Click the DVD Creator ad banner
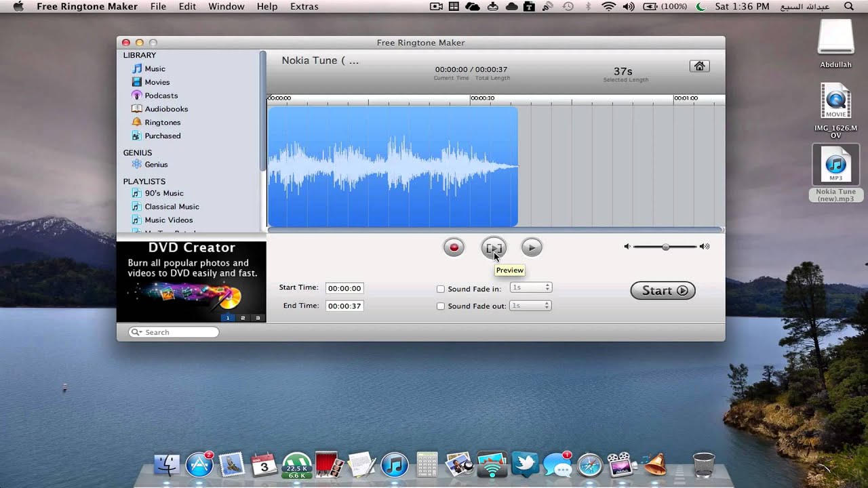 pyautogui.click(x=191, y=282)
